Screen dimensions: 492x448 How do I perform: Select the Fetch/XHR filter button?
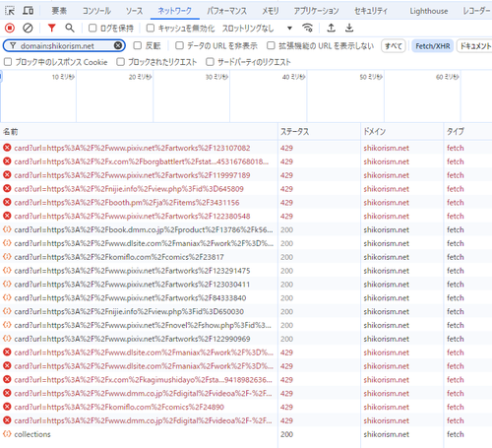(x=433, y=46)
